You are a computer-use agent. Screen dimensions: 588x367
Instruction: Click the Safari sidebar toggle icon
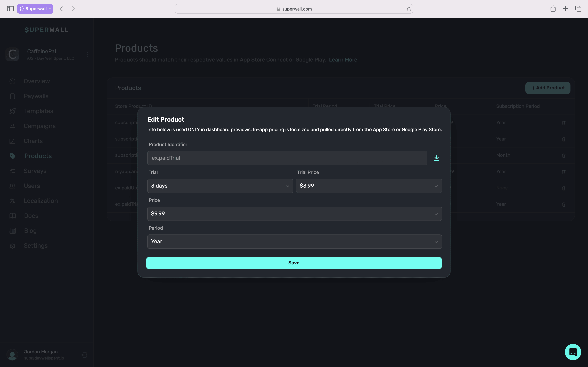tap(10, 9)
